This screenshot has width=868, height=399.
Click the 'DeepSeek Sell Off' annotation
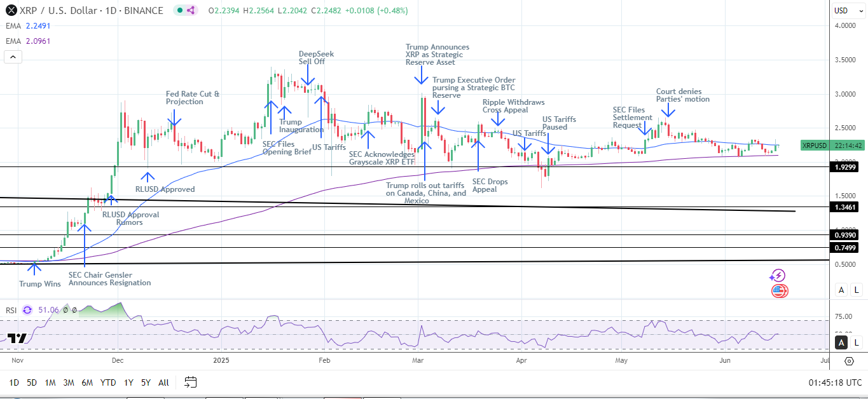316,58
